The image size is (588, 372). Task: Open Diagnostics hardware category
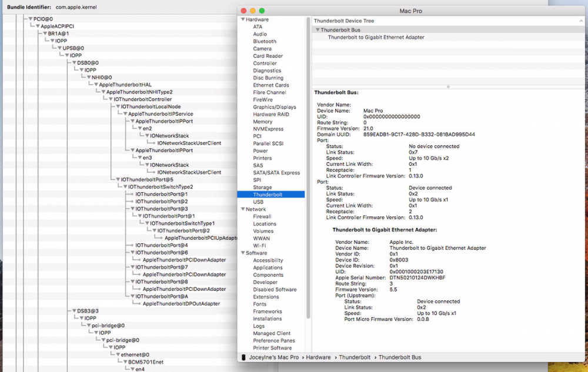pyautogui.click(x=266, y=71)
